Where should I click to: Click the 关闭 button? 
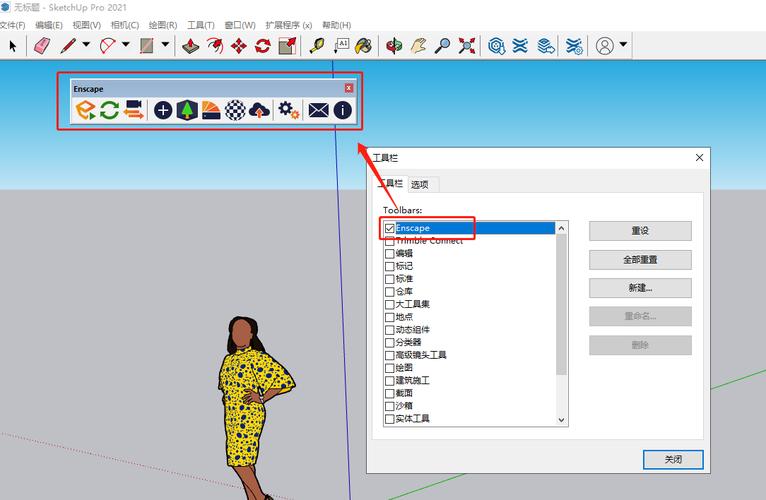pyautogui.click(x=673, y=459)
